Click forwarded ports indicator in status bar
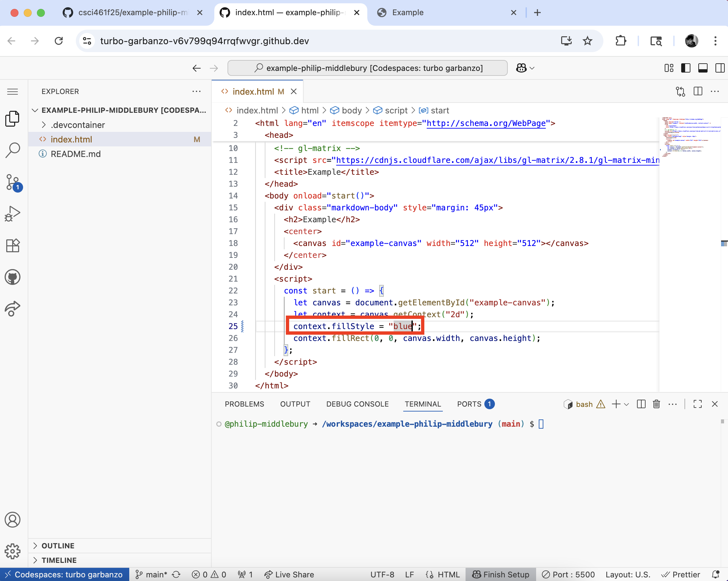The image size is (728, 581). click(x=245, y=575)
